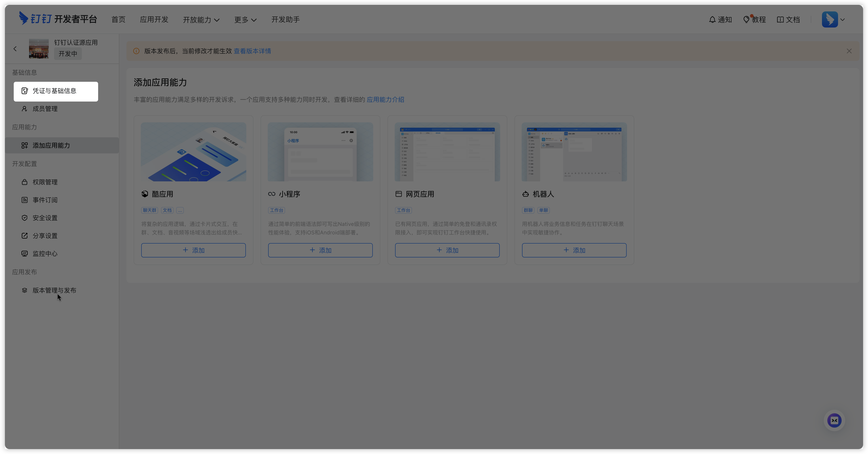The width and height of the screenshot is (868, 454).
Task: Open tutorials via the lightbulb icon
Action: tap(746, 19)
